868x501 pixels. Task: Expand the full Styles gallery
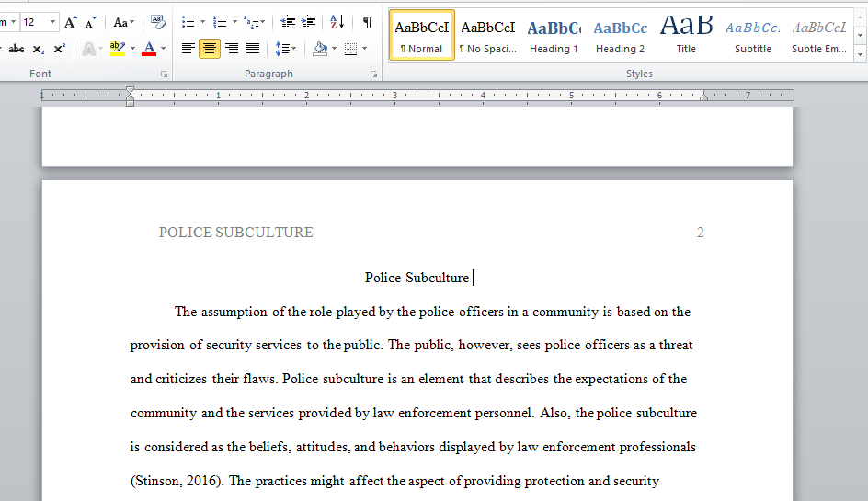(860, 53)
